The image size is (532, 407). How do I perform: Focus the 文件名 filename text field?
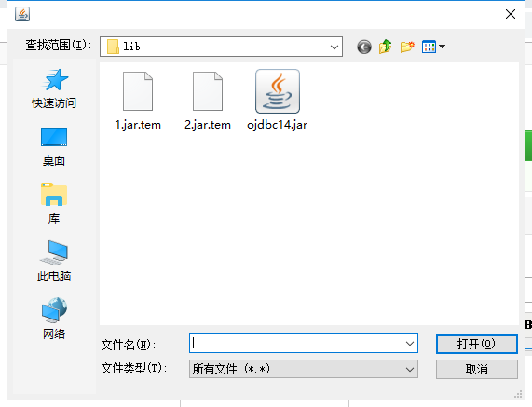[x=296, y=344]
